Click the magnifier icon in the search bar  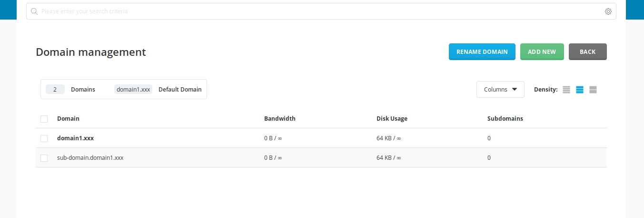[x=34, y=11]
